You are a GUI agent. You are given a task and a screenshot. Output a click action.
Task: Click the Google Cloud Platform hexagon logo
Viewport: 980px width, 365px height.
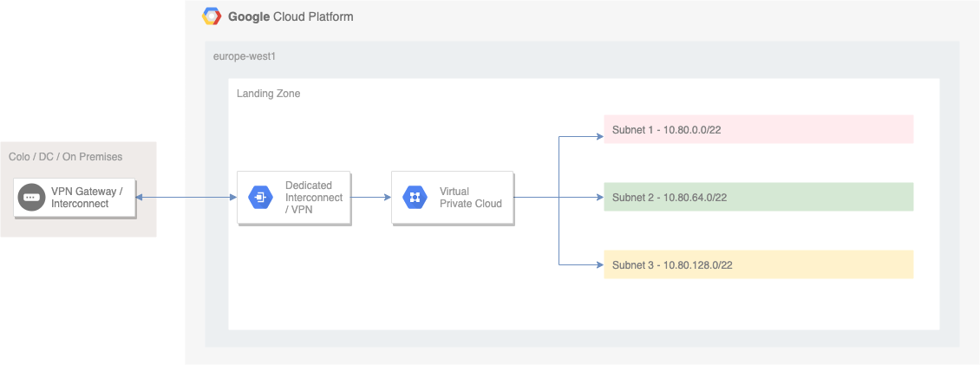212,16
